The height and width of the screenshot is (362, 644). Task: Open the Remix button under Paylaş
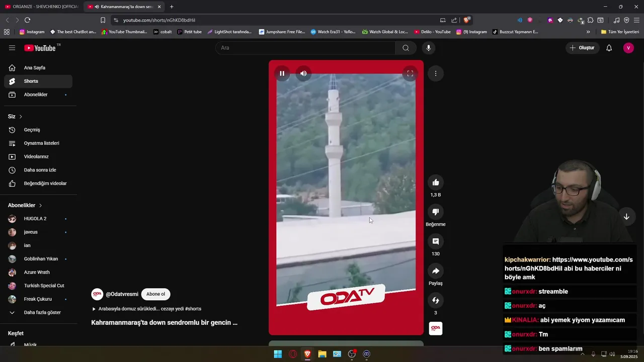[436, 300]
